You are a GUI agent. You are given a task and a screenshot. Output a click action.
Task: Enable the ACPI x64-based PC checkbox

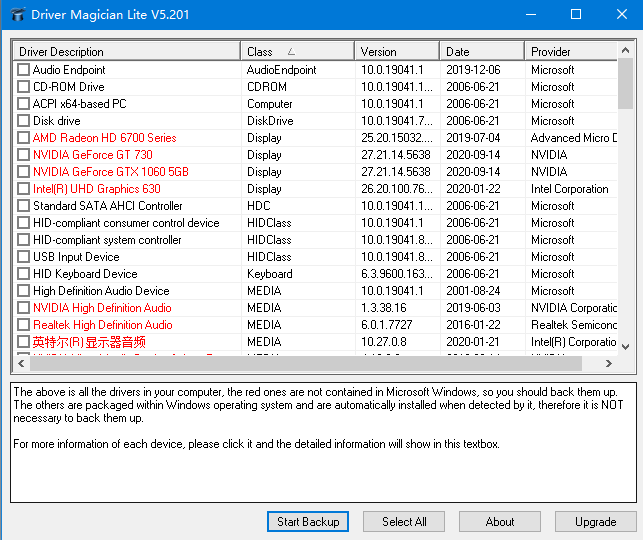[x=23, y=104]
